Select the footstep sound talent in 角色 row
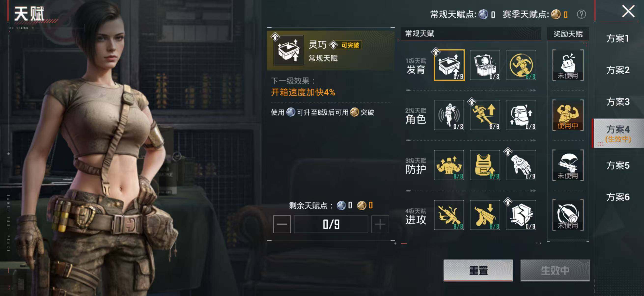644x296 pixels. (x=449, y=115)
